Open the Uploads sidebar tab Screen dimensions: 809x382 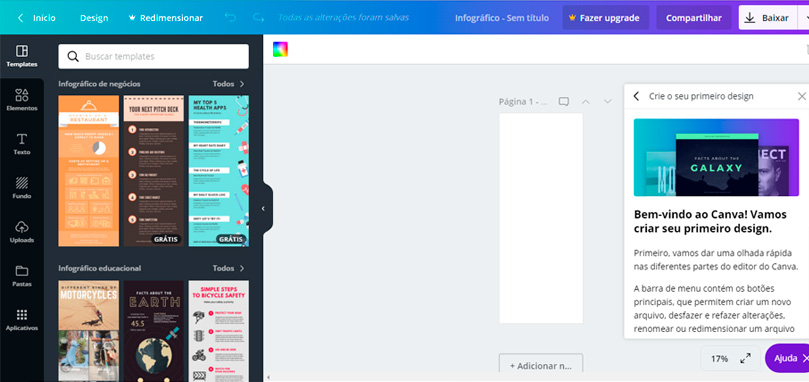22,232
